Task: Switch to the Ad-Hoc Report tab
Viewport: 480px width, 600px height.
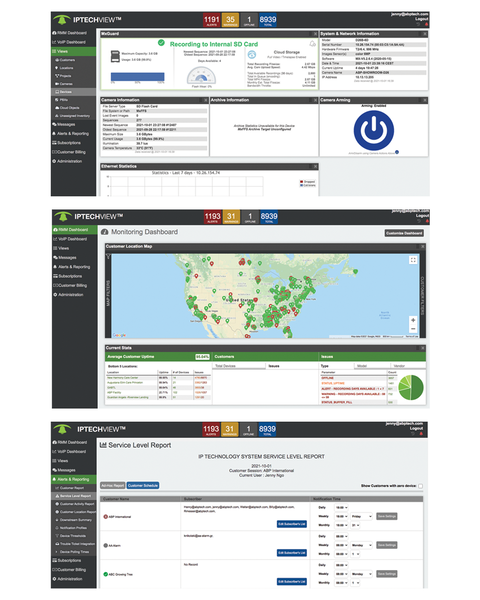Action: 113,486
